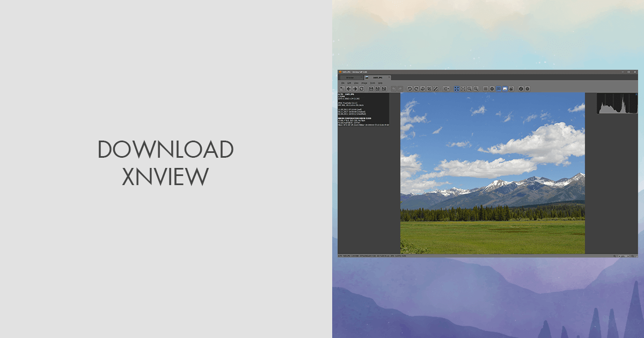The image size is (644, 338).
Task: Open the EXIF info properties icon
Action: point(521,88)
